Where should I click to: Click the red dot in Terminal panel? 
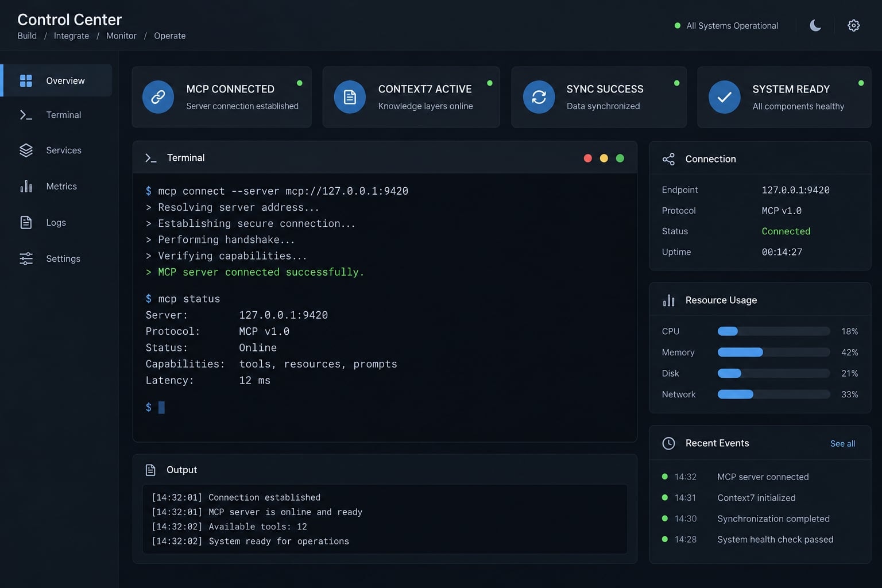coord(587,158)
